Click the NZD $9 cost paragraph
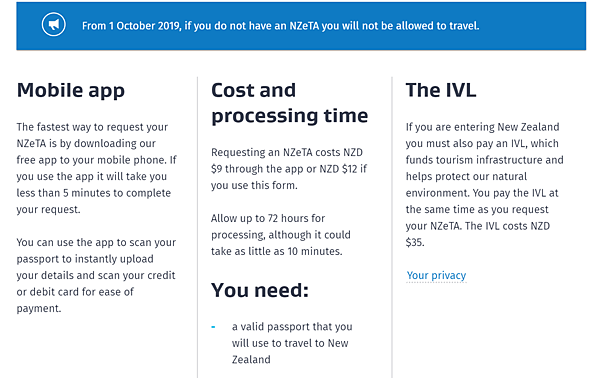Screen dimensions: 600x378 289,169
